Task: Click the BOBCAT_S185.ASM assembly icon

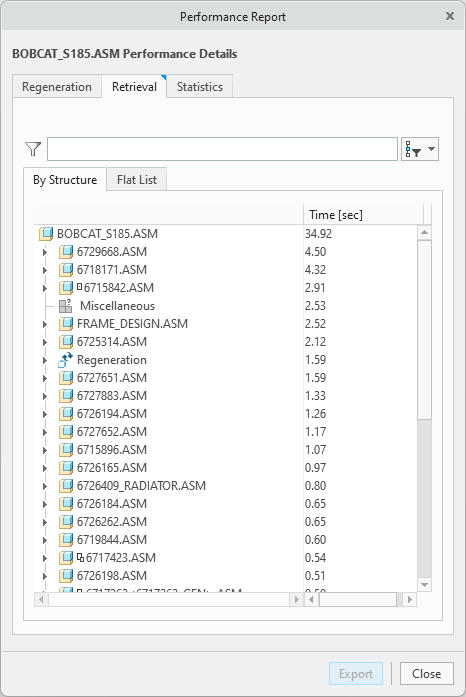Action: 46,234
